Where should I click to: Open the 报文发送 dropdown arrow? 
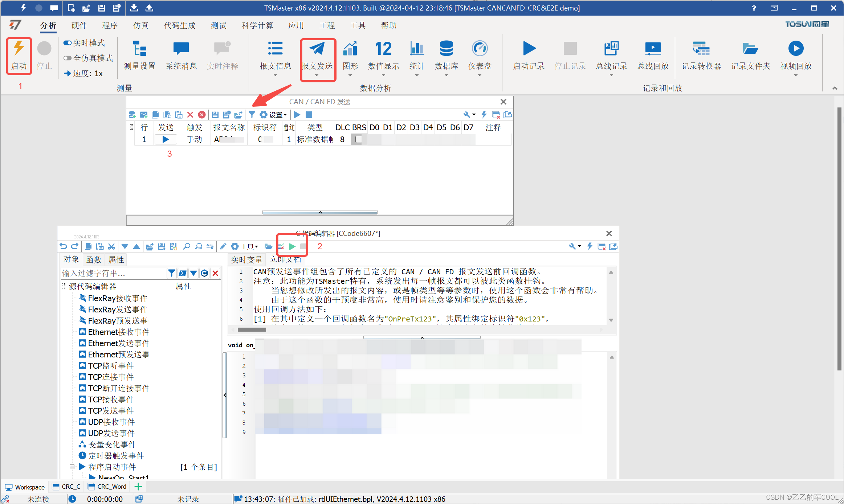coord(317,75)
